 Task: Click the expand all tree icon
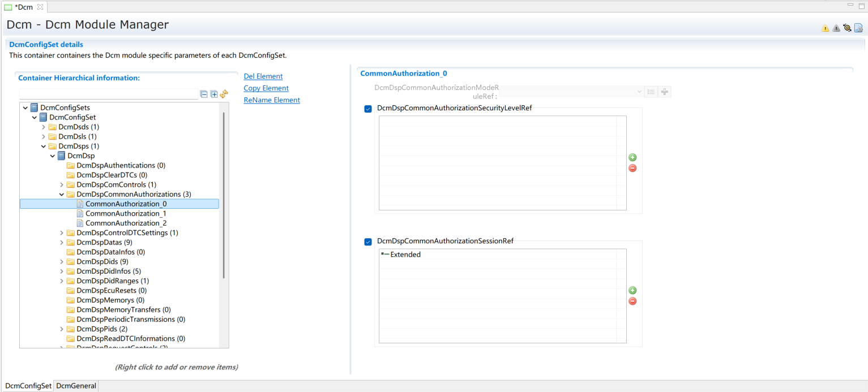point(214,94)
